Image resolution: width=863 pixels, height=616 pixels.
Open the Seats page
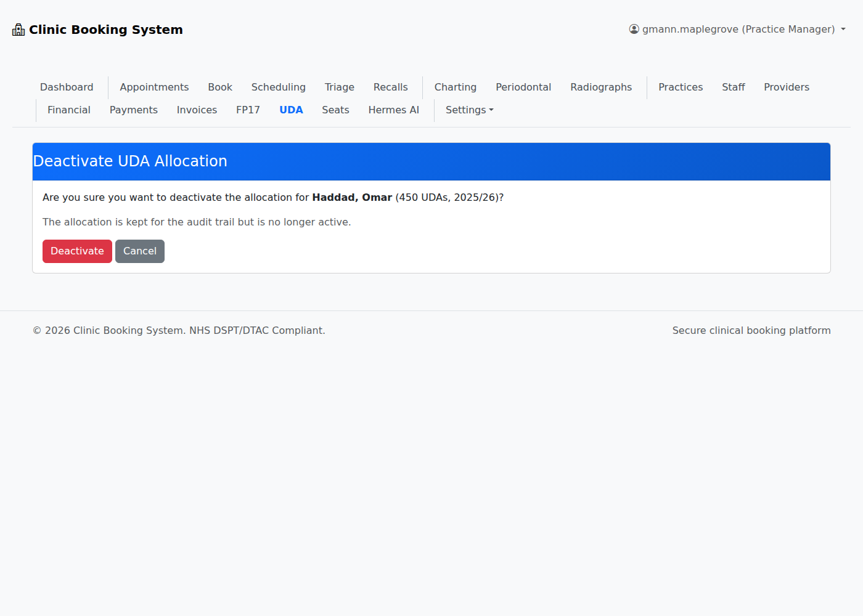point(335,110)
